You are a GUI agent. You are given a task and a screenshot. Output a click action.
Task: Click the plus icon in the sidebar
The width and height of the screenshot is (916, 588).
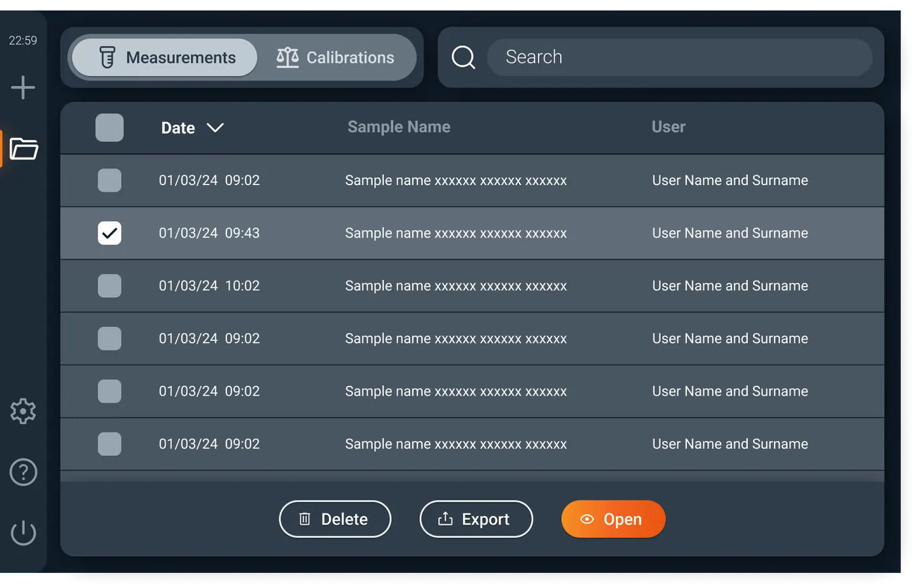click(23, 88)
